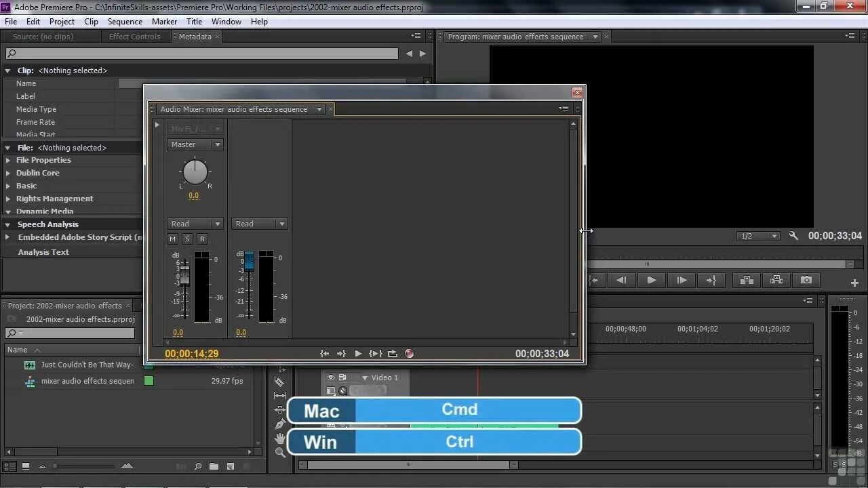This screenshot has width=868, height=488.
Task: Go to next metadata search result arrow
Action: pos(422,54)
